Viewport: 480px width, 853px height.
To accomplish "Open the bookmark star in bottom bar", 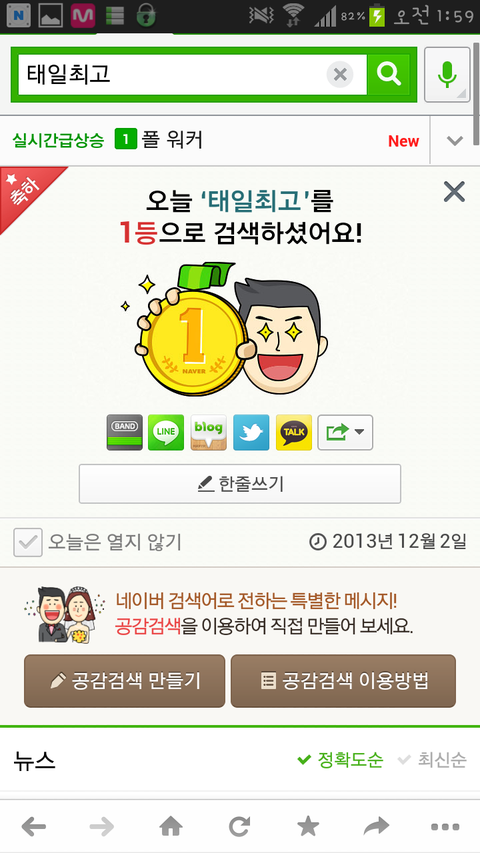I will pos(308,827).
